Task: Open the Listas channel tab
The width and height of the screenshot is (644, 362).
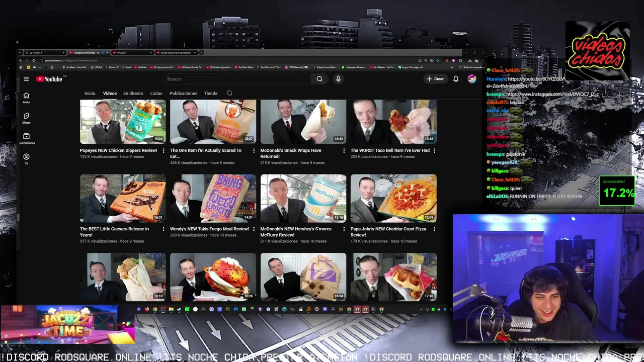Action: click(x=156, y=93)
